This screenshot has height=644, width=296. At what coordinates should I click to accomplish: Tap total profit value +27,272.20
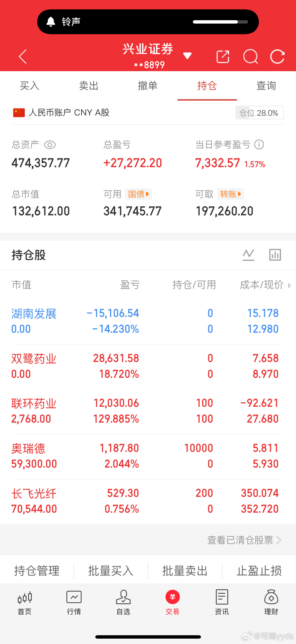(133, 163)
